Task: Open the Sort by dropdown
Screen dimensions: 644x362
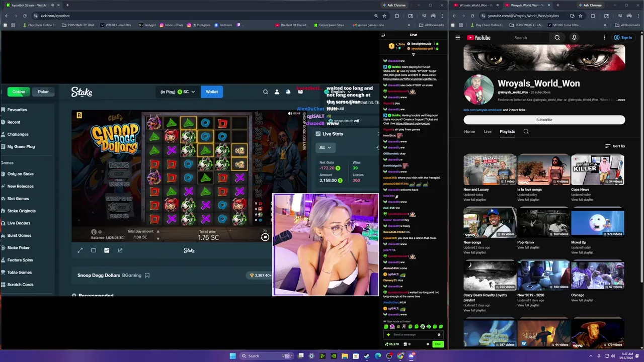Action: (x=615, y=146)
